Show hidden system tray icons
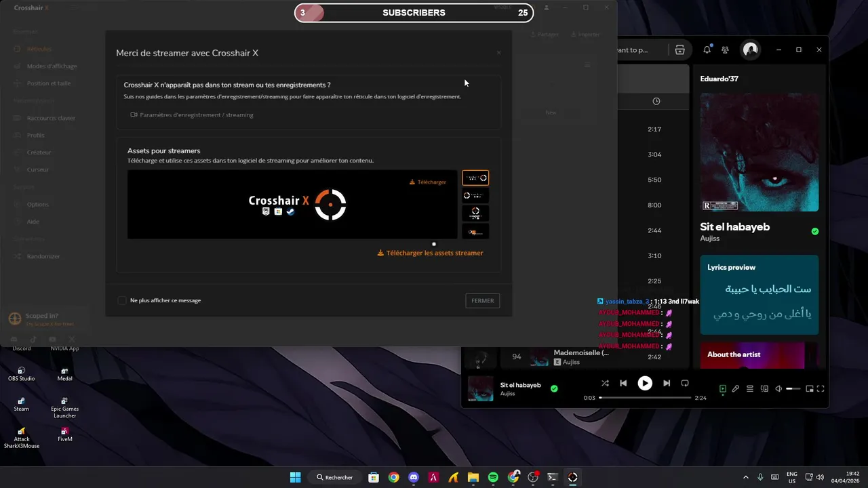This screenshot has width=868, height=488. click(746, 477)
